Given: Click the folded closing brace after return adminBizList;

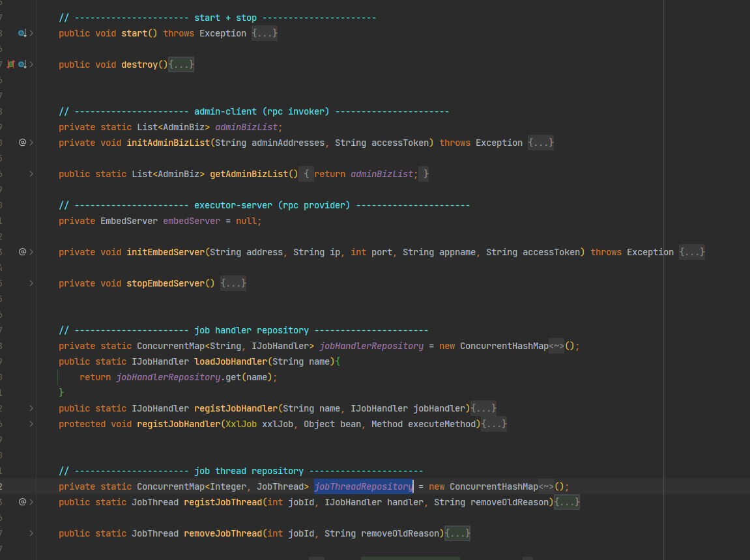Looking at the screenshot, I should coord(424,174).
